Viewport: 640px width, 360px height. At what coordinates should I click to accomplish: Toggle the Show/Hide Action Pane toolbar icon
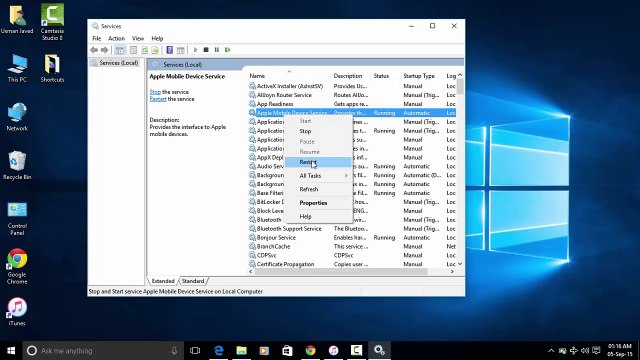(181, 50)
